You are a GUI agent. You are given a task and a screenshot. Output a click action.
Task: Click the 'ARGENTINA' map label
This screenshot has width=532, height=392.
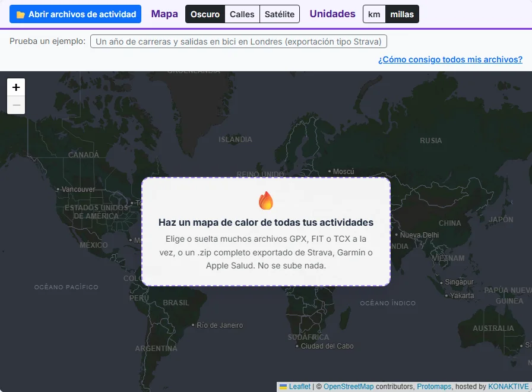(x=156, y=349)
